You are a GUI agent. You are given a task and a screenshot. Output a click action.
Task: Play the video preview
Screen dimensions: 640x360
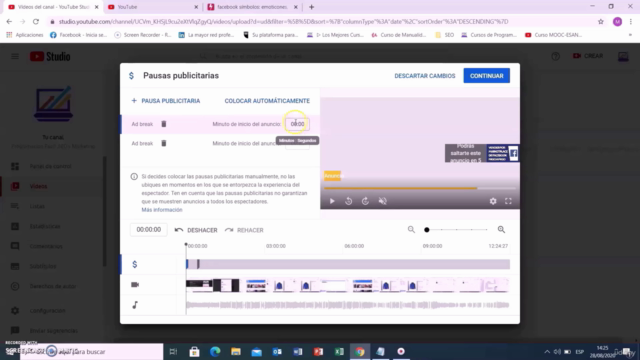coord(332,201)
